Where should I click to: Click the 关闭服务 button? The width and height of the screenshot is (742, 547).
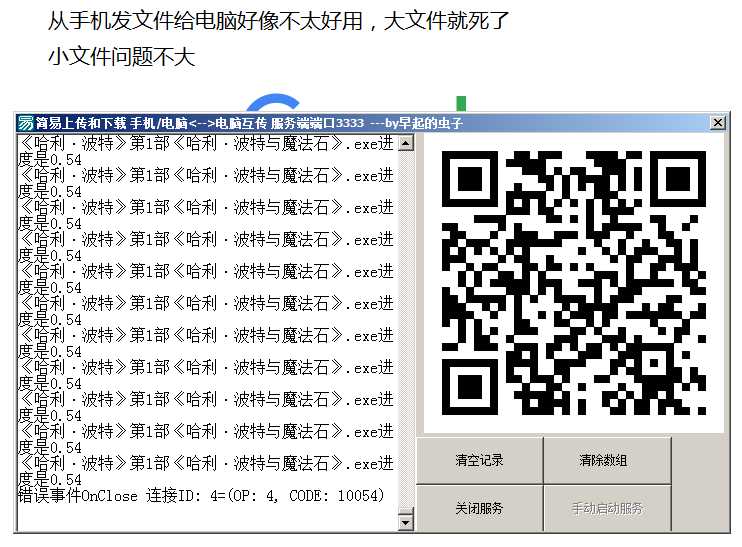point(479,509)
